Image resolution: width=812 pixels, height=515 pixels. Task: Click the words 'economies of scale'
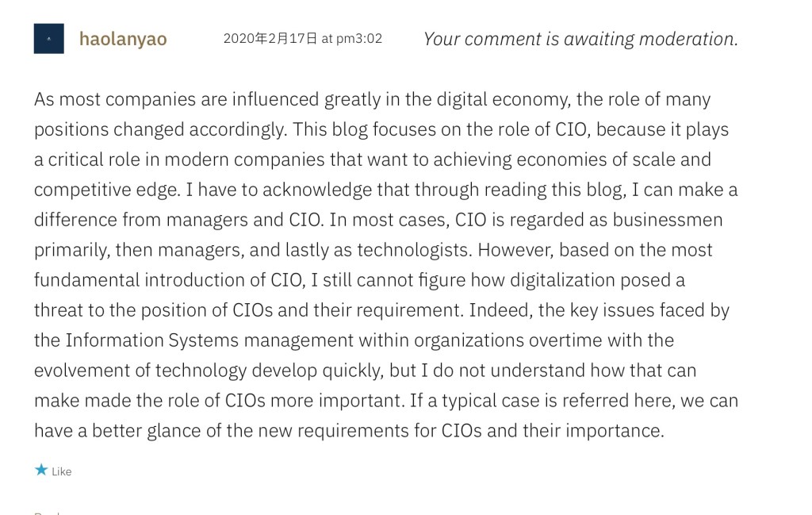pos(588,159)
